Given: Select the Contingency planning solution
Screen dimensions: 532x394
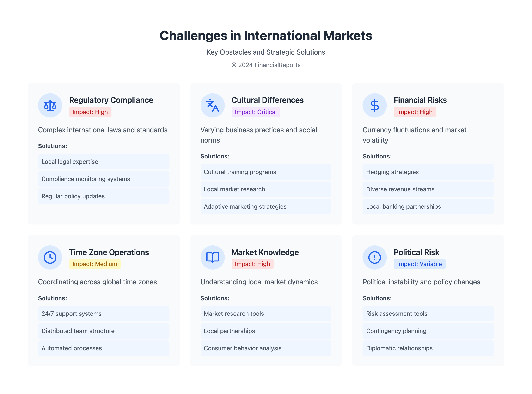Looking at the screenshot, I should click(428, 331).
